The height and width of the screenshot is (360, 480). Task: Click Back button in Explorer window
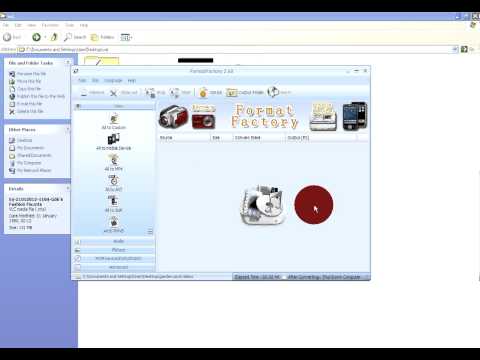click(13, 37)
